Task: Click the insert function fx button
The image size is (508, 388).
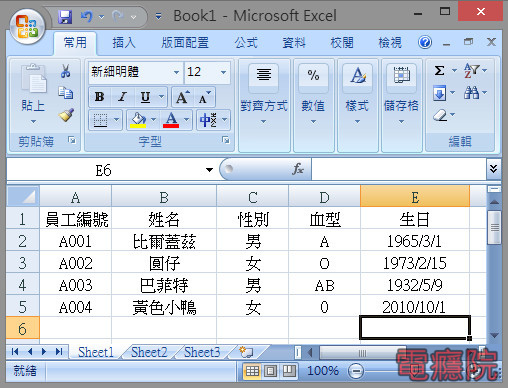Action: 297,169
